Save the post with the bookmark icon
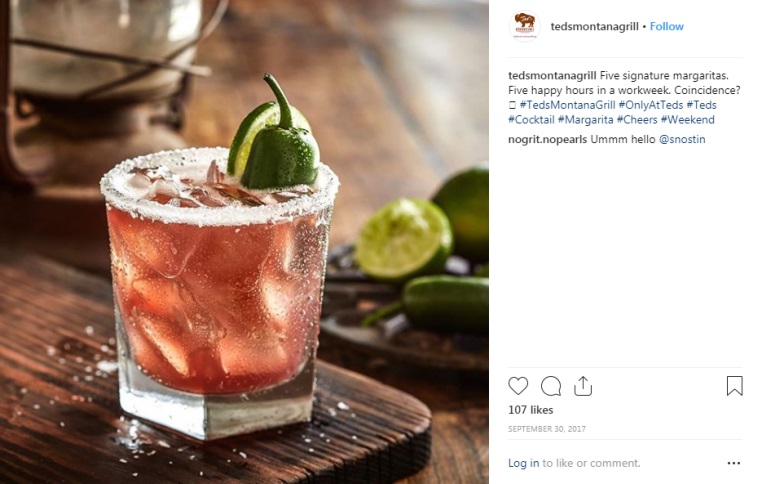The height and width of the screenshot is (484, 762). 734,386
